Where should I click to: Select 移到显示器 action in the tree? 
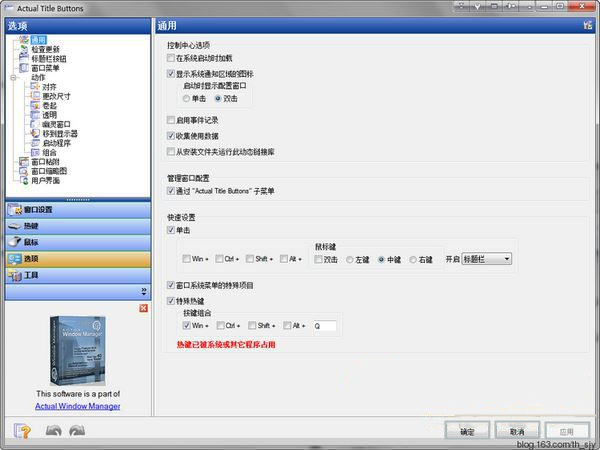[x=60, y=132]
